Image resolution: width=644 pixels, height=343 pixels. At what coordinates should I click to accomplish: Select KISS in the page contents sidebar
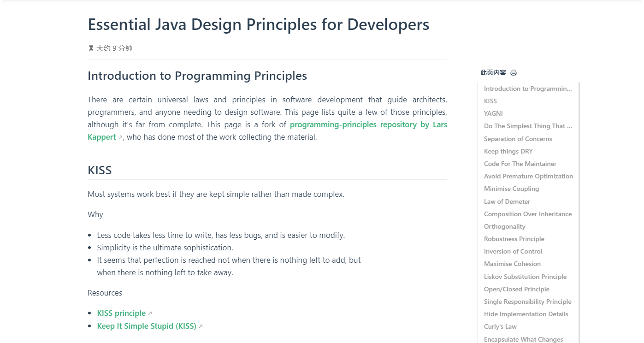tap(490, 101)
